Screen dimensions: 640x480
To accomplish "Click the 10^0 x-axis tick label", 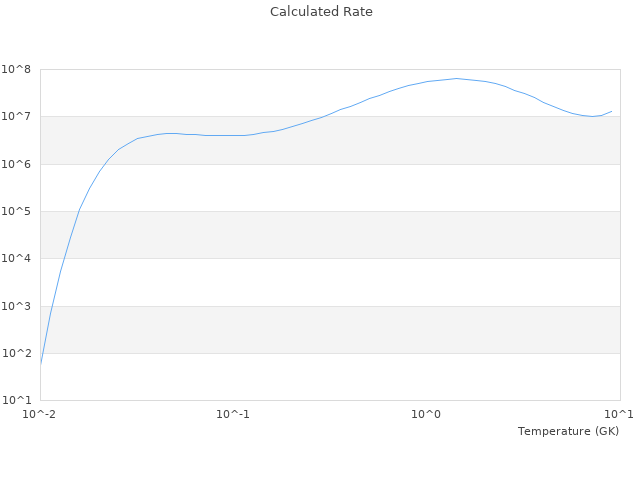I will point(427,414).
